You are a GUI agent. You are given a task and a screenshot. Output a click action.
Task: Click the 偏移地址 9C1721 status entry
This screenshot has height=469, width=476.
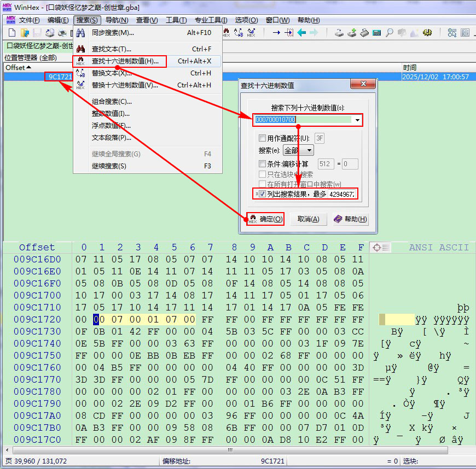[x=223, y=461]
